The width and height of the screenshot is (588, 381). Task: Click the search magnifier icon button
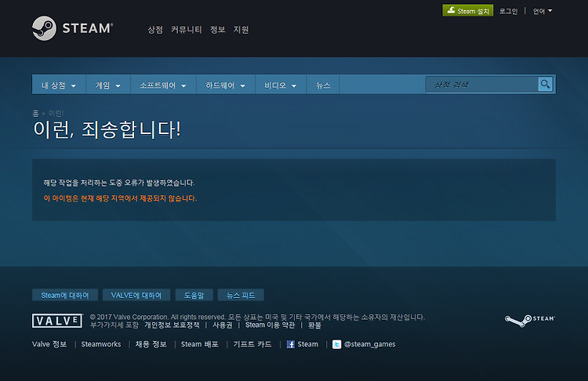545,85
